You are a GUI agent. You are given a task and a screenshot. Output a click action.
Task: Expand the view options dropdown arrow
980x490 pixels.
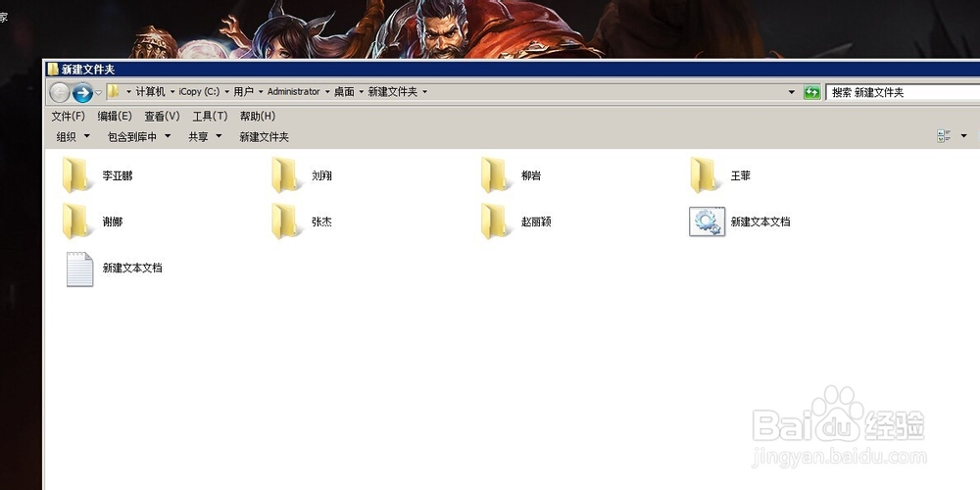[x=963, y=135]
